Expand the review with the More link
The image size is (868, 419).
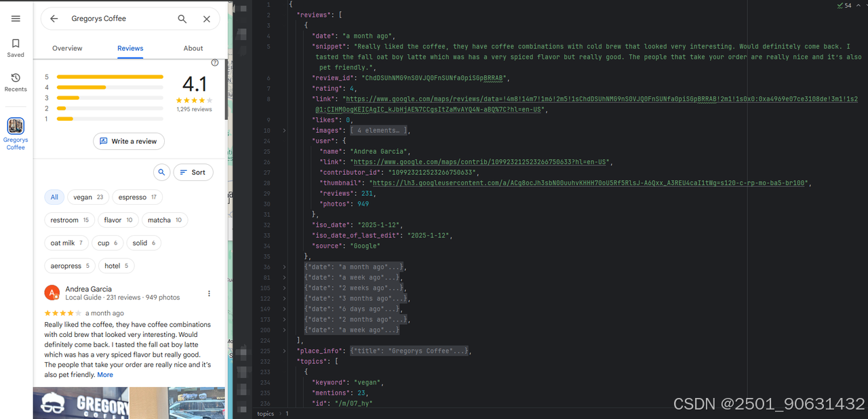[x=105, y=375]
